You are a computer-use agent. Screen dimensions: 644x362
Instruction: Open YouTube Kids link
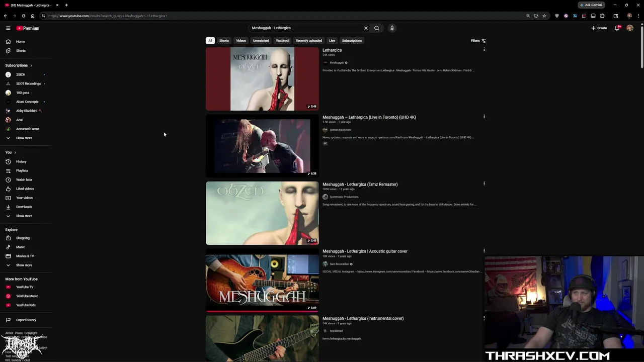point(26,305)
